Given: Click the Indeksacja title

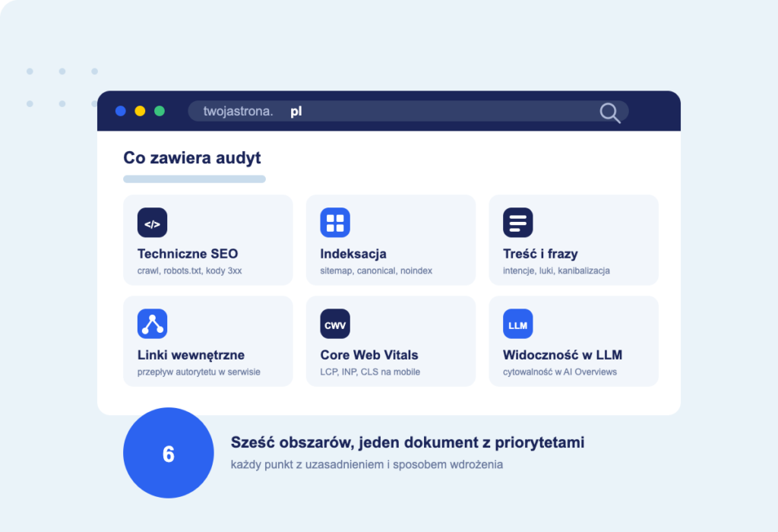Looking at the screenshot, I should [x=353, y=254].
